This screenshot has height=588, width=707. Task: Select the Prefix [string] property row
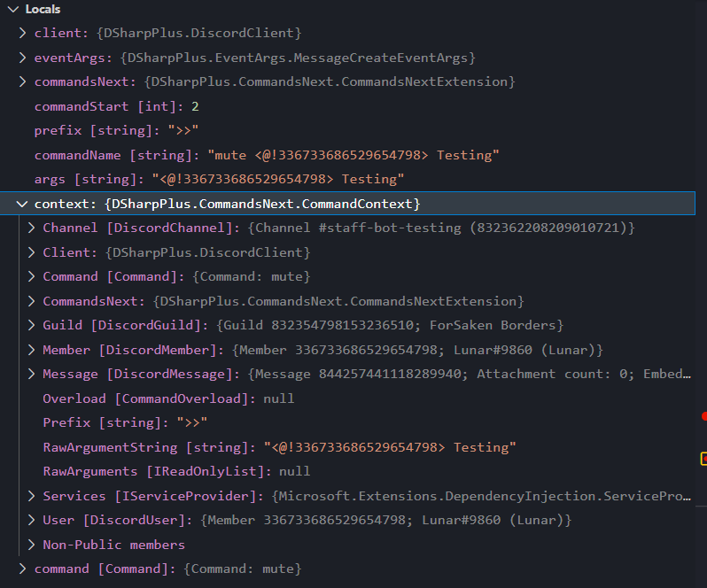pyautogui.click(x=347, y=422)
